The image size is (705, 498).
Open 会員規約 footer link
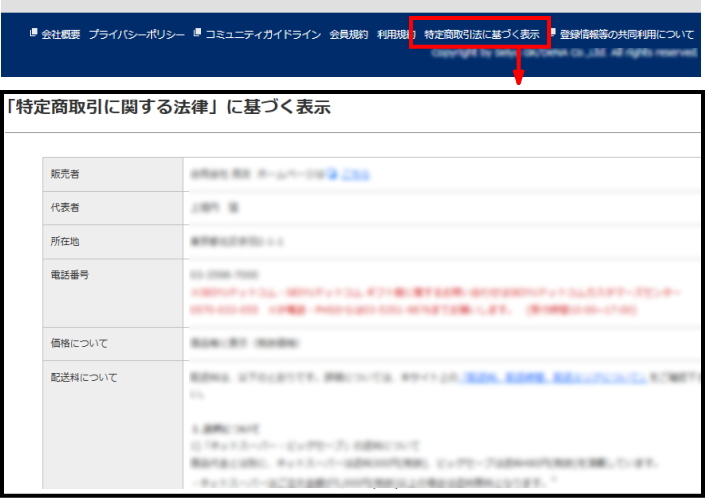[x=348, y=35]
